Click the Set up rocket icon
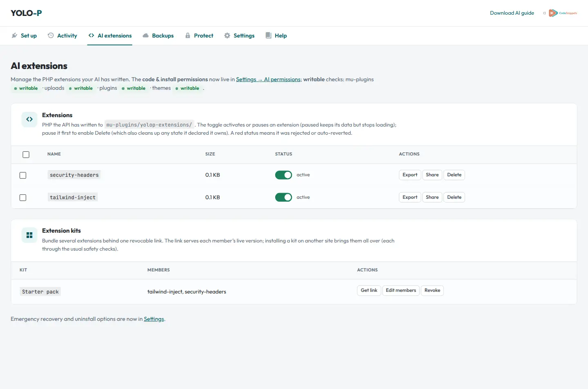 (x=14, y=36)
